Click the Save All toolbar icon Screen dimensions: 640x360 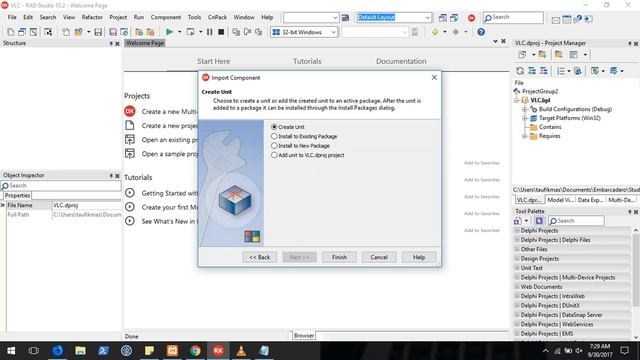tap(113, 32)
